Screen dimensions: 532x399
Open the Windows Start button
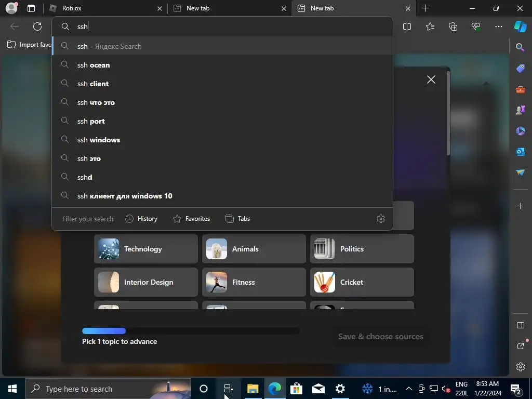pos(12,389)
